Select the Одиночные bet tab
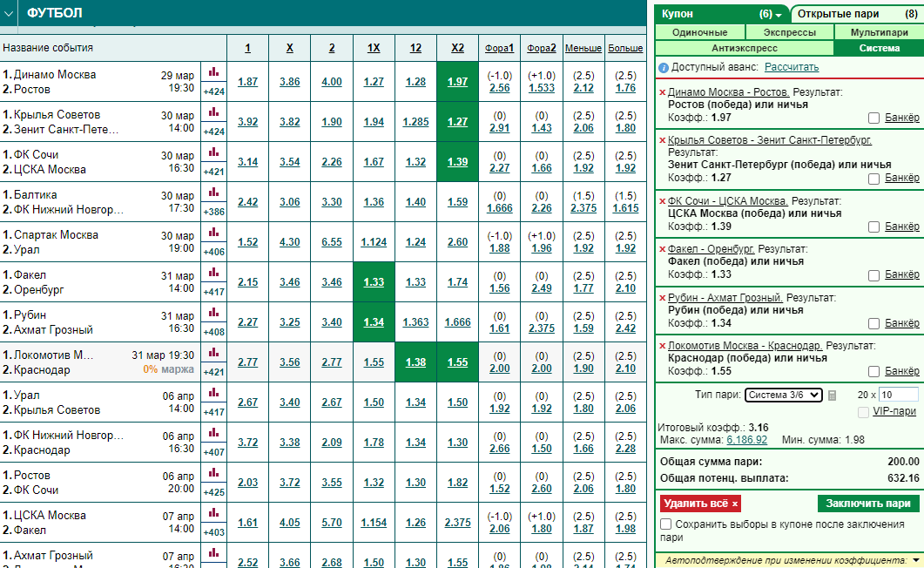The width and height of the screenshot is (924, 568). click(700, 32)
